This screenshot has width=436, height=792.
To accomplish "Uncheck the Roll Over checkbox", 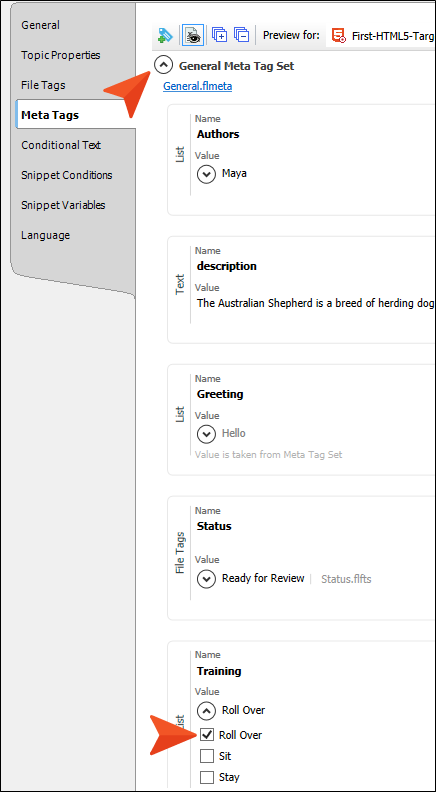I will click(x=207, y=735).
